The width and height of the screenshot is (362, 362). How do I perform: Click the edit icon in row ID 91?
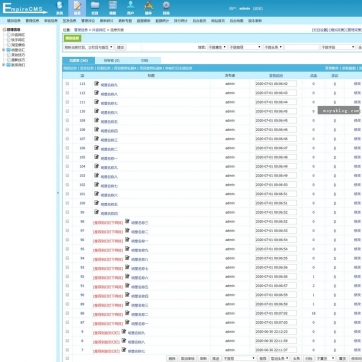(x=127, y=285)
